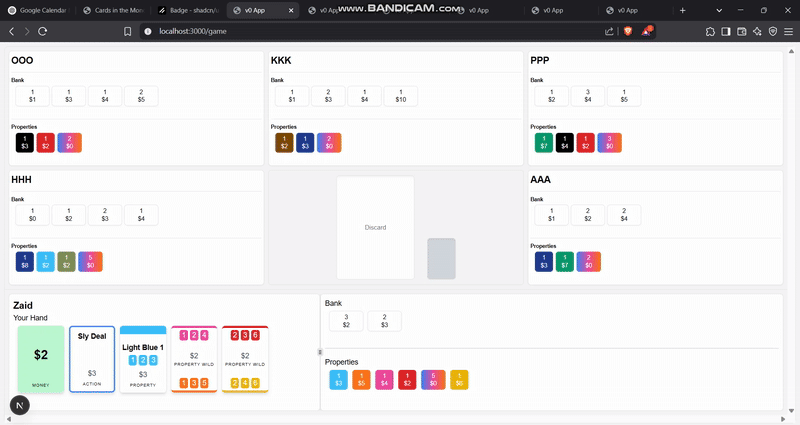Click OOO's gradient wild $0 property

point(69,143)
